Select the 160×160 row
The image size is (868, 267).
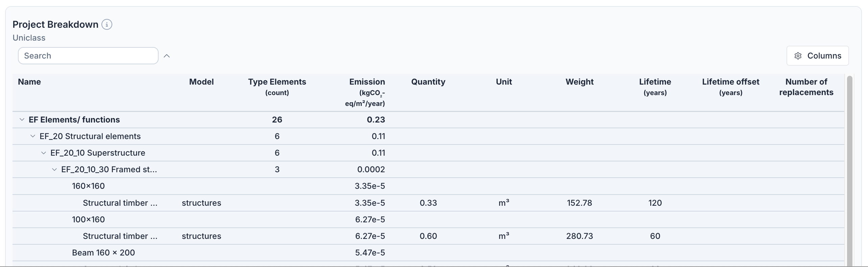click(x=428, y=186)
